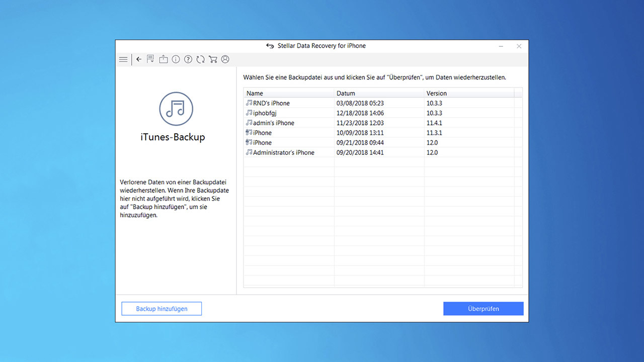The width and height of the screenshot is (644, 362).
Task: Click the Überprüfen button
Action: point(484,309)
